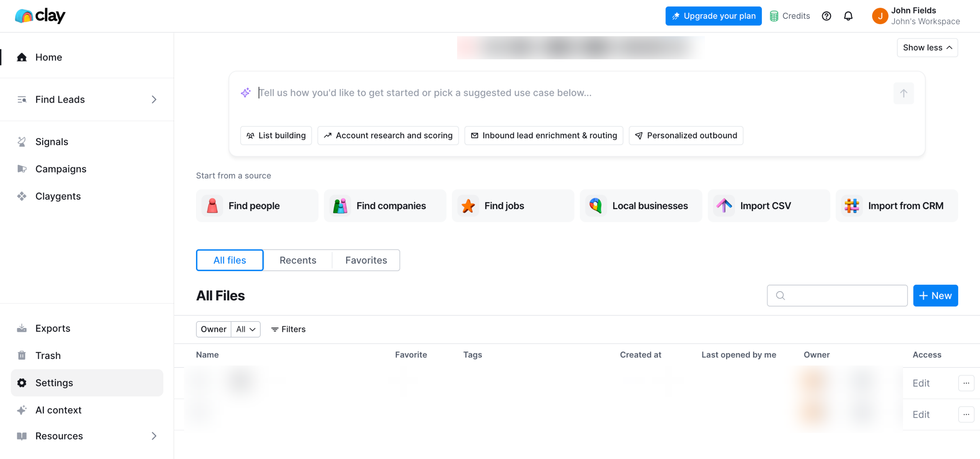980x459 pixels.
Task: Click the Signals sidebar icon
Action: pos(22,142)
